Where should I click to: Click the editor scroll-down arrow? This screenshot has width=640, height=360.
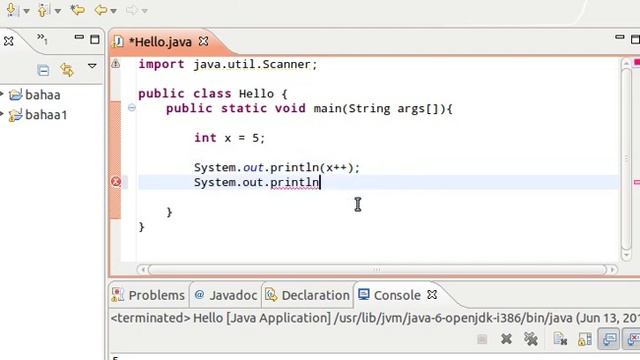627,255
